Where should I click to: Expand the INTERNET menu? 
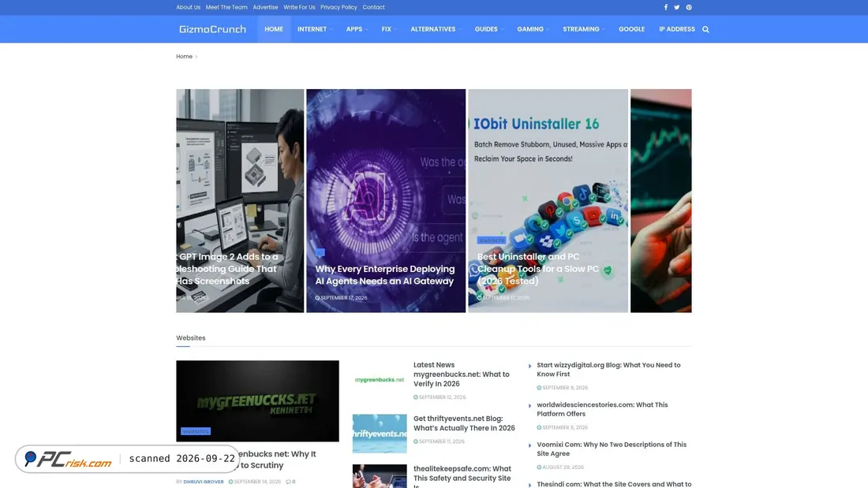point(314,29)
